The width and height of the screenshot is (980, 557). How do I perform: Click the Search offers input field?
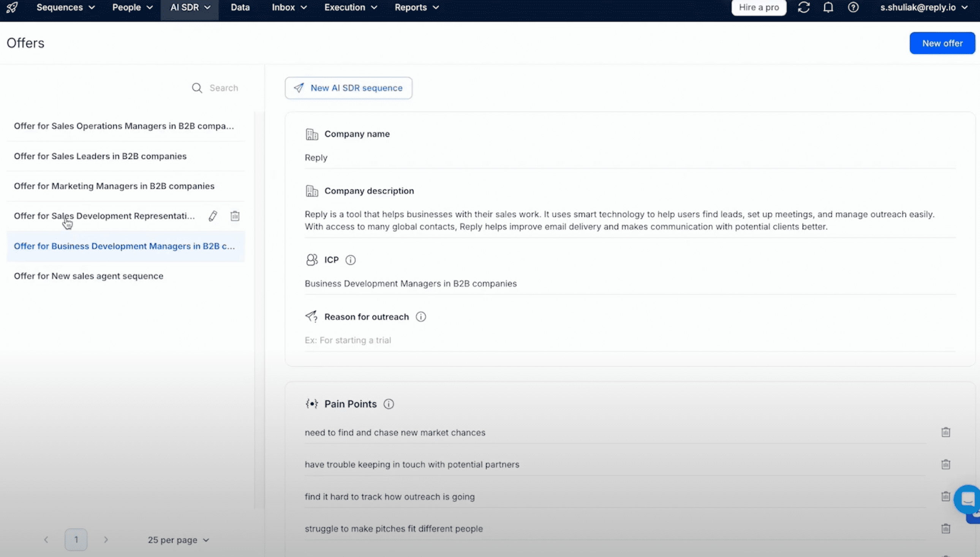coord(224,88)
